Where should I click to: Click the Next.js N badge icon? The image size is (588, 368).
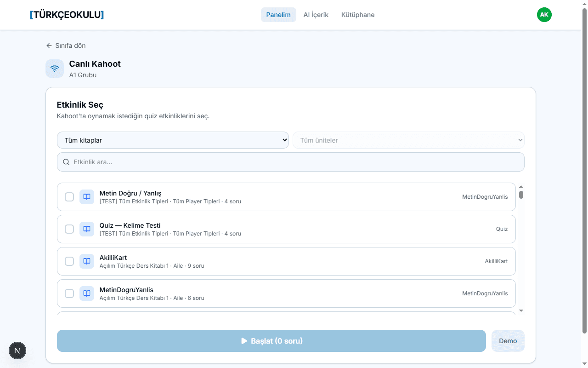pos(17,351)
